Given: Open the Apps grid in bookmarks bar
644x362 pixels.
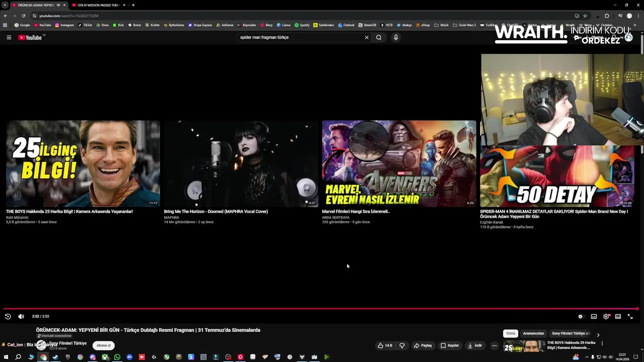Looking at the screenshot, I should [x=5, y=25].
